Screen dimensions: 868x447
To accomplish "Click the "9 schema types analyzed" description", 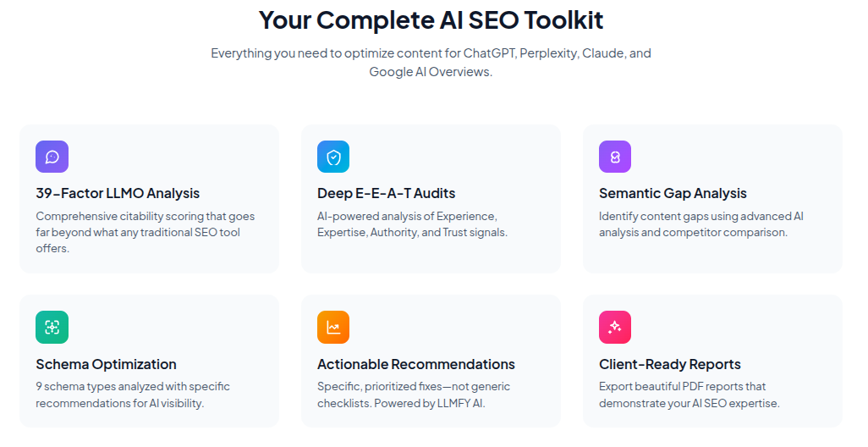I will coord(133,395).
